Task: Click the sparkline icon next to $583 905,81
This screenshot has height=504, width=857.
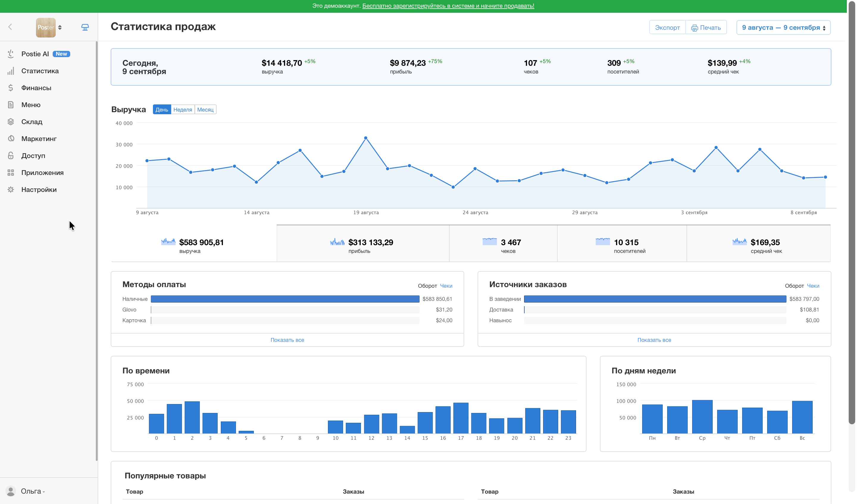Action: [168, 242]
